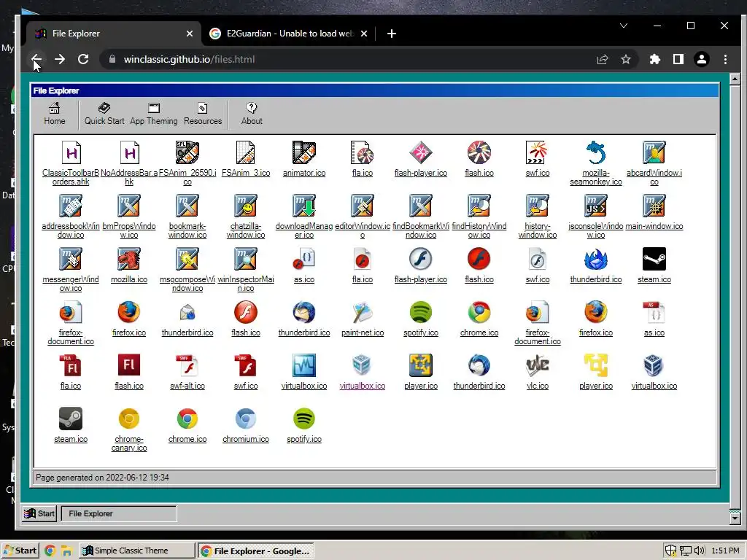Open App Theming in the toolbar
Viewport: 747px width, 560px height.
pos(153,114)
